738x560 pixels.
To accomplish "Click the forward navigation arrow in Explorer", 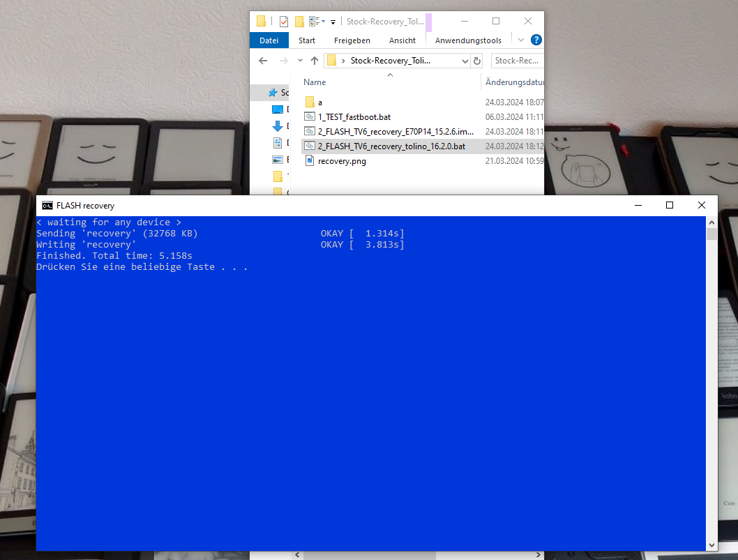I will click(x=283, y=61).
